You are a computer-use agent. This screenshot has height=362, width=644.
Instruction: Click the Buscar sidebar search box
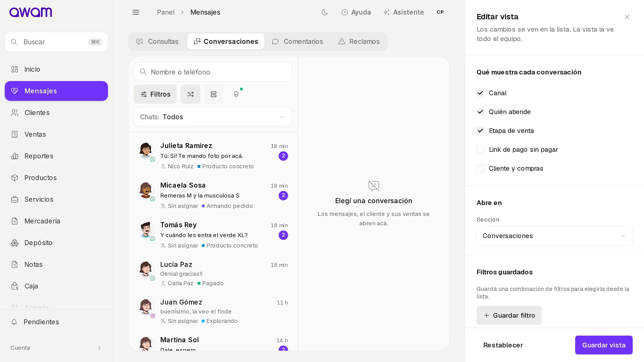pos(56,42)
